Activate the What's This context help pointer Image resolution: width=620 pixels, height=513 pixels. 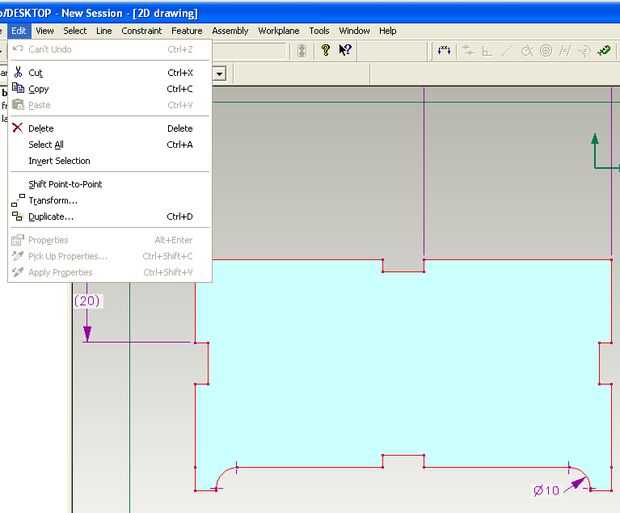[345, 50]
